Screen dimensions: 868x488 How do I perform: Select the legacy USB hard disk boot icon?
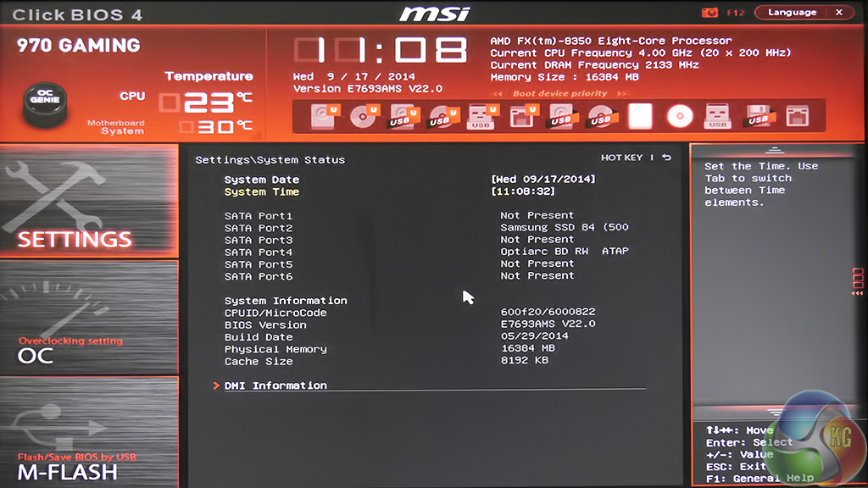tap(561, 117)
